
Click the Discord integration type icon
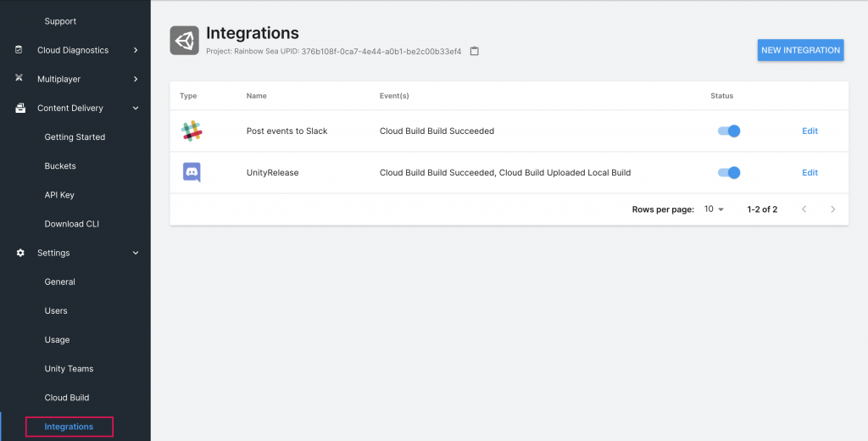pyautogui.click(x=192, y=172)
